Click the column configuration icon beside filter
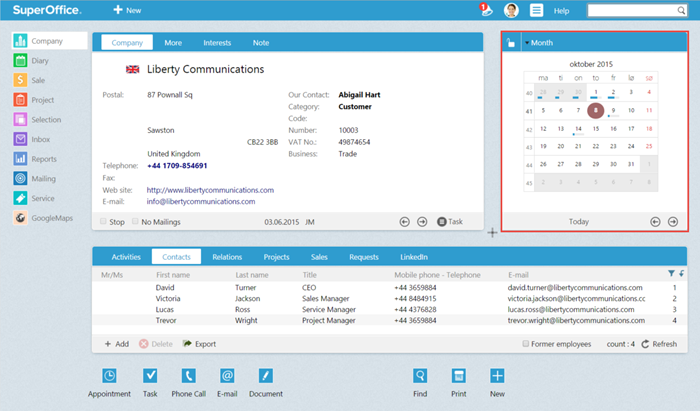The image size is (700, 411). click(682, 274)
